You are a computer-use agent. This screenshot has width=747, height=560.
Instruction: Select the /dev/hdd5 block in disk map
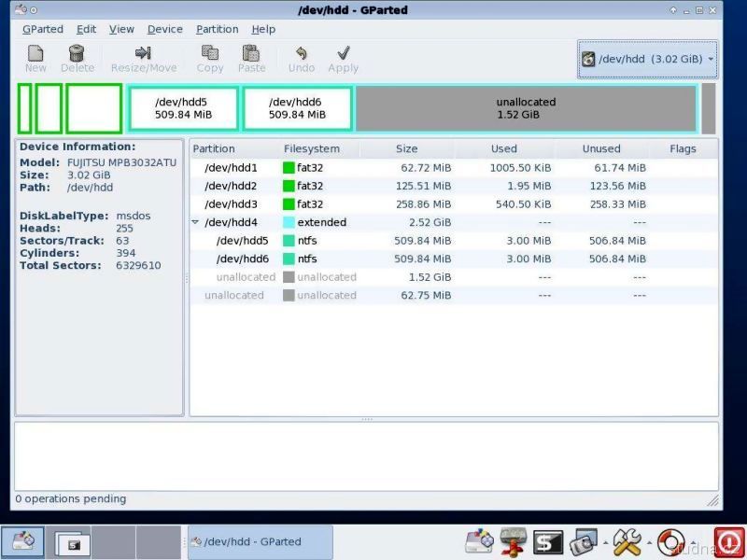(183, 108)
